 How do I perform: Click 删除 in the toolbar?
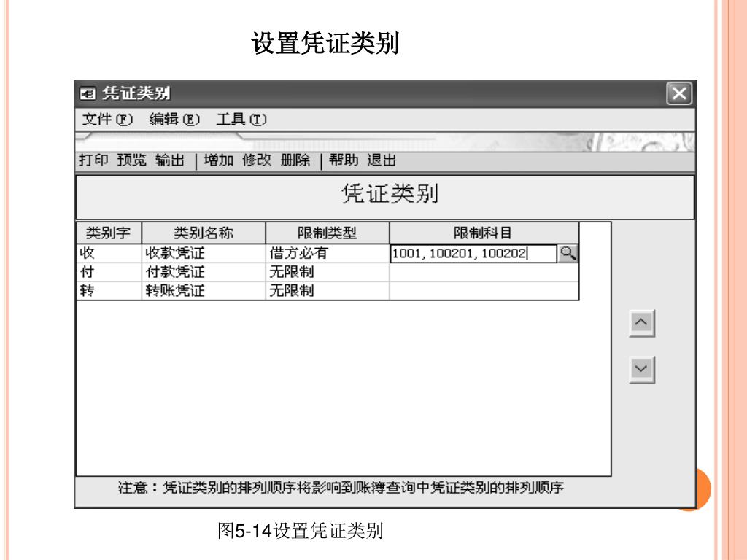pyautogui.click(x=295, y=160)
